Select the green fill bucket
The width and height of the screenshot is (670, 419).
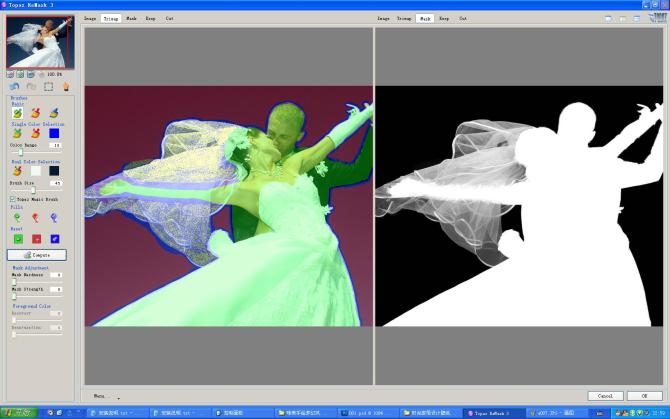tap(17, 217)
